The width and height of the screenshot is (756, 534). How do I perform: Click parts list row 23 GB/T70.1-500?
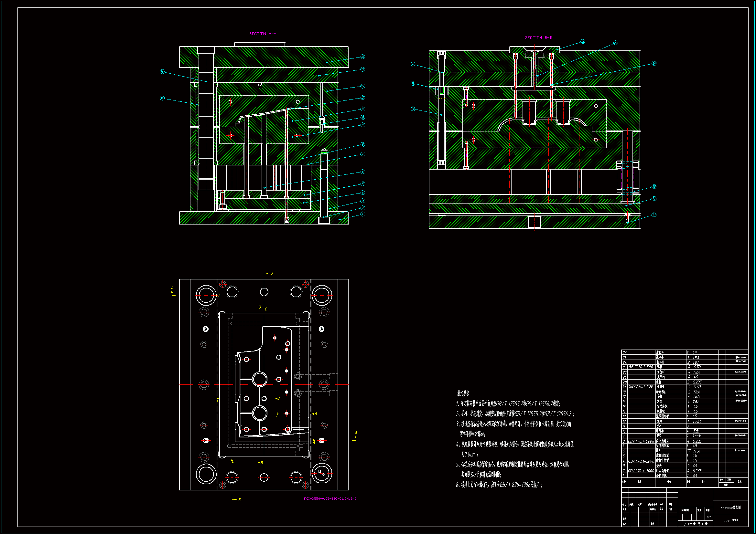[641, 367]
